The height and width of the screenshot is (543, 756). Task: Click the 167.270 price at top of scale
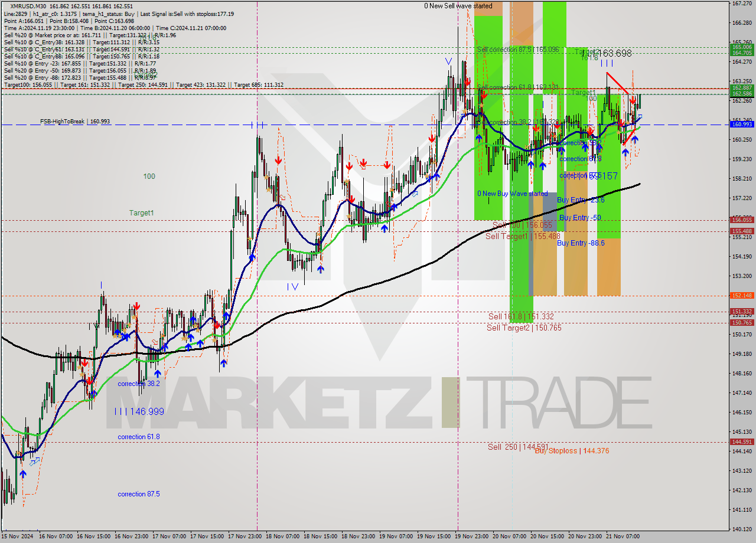click(x=742, y=4)
